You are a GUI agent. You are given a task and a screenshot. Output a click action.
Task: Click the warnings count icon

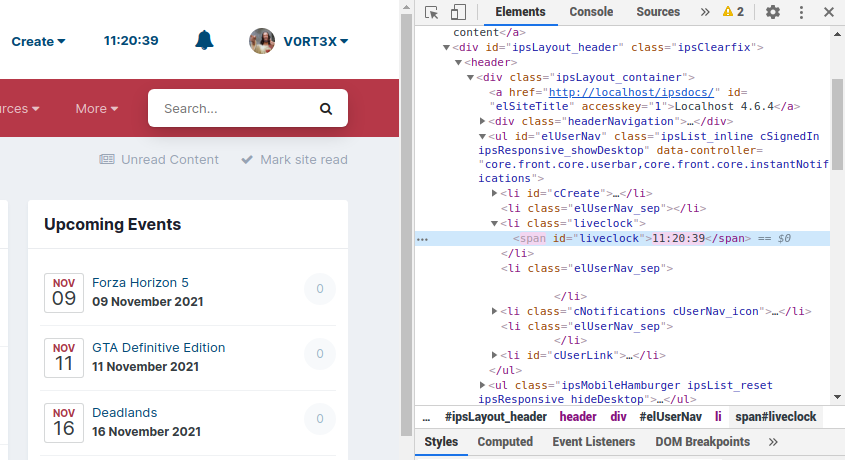733,12
